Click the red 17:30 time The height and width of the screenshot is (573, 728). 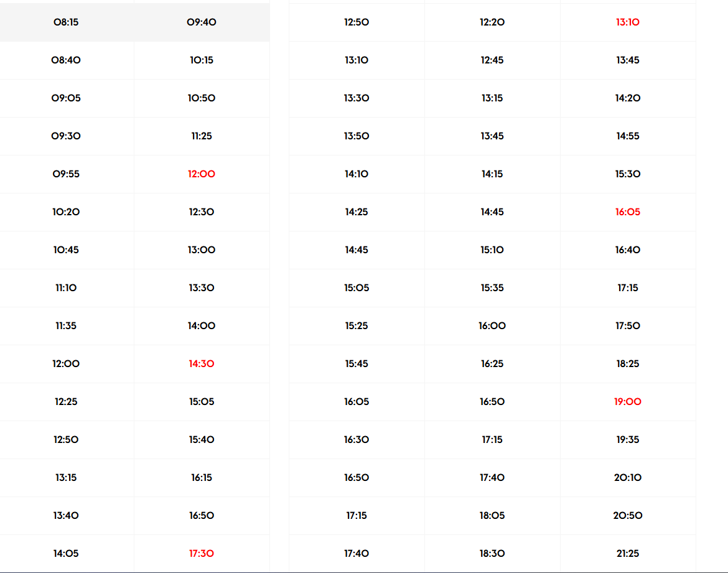click(202, 554)
